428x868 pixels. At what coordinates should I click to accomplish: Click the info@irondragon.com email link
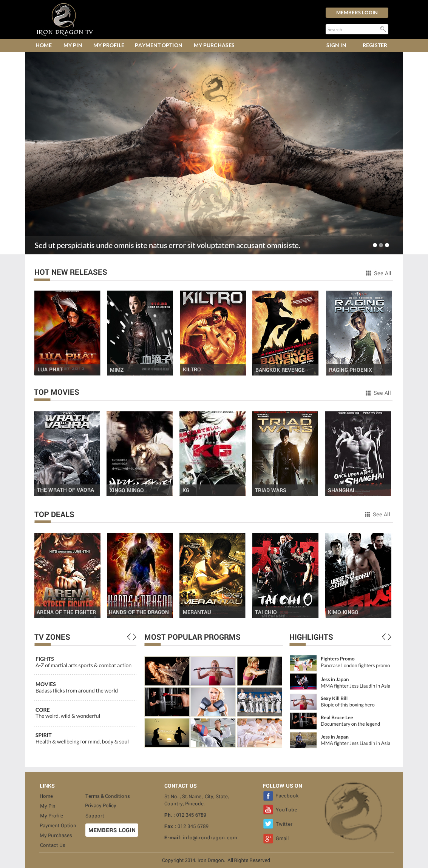pyautogui.click(x=210, y=837)
